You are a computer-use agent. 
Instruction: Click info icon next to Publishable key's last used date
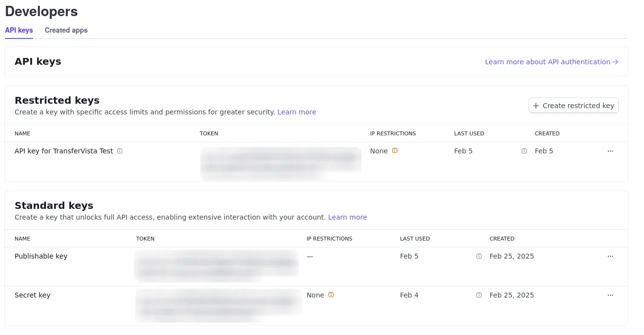(x=479, y=256)
